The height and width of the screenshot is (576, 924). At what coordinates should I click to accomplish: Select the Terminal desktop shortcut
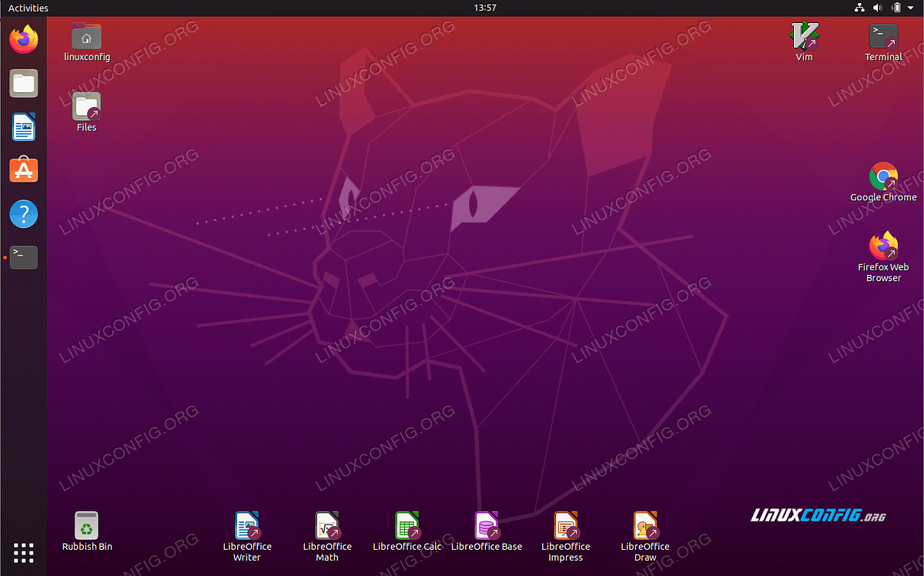(x=883, y=42)
